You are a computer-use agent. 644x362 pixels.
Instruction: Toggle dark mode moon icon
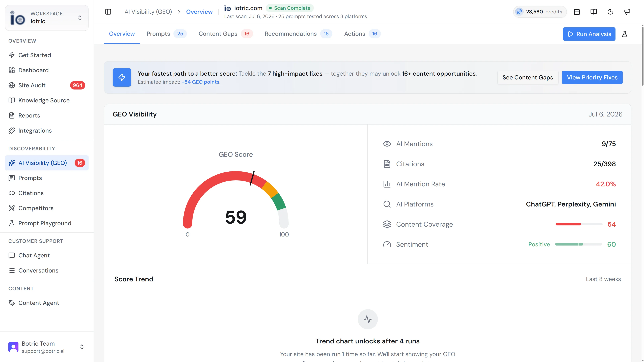click(610, 12)
